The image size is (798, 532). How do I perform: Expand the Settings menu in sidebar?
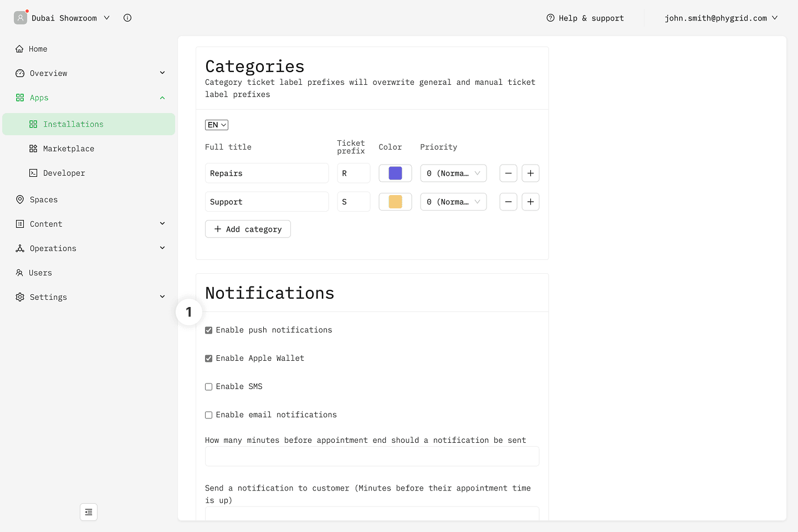click(89, 297)
